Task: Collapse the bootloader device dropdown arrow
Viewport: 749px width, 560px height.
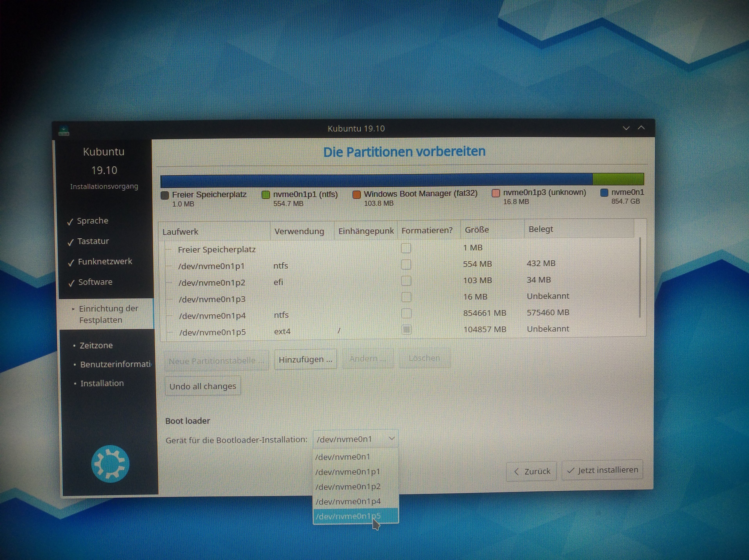Action: 392,439
